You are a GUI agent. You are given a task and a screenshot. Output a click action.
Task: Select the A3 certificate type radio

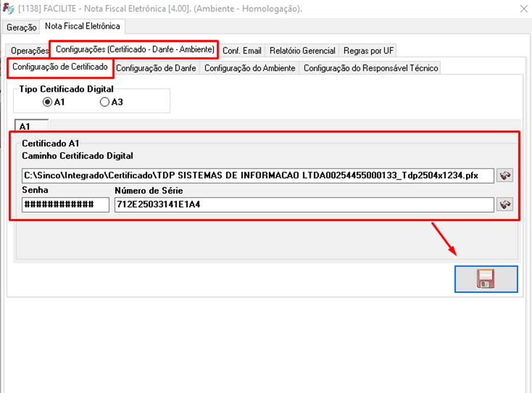[x=105, y=102]
